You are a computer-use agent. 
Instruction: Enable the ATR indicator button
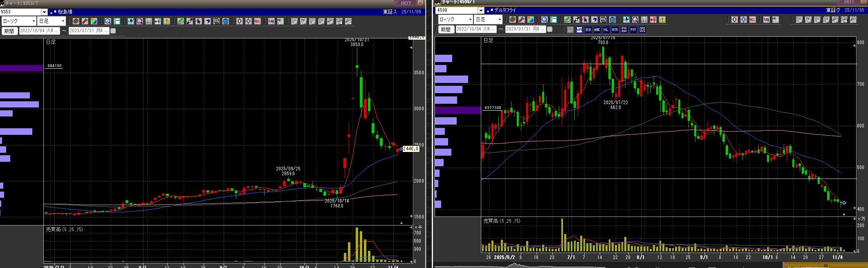click(615, 30)
